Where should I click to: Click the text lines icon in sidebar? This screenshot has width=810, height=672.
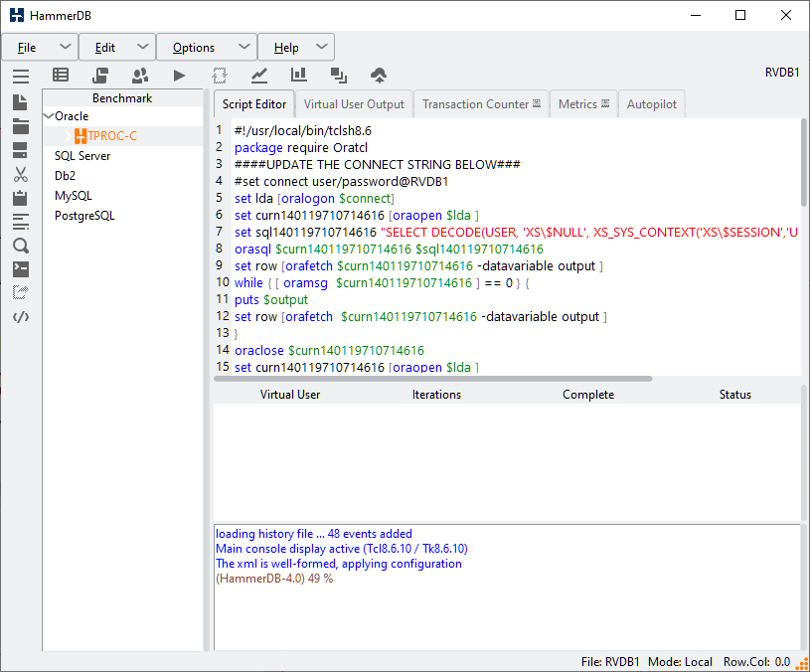point(21,222)
